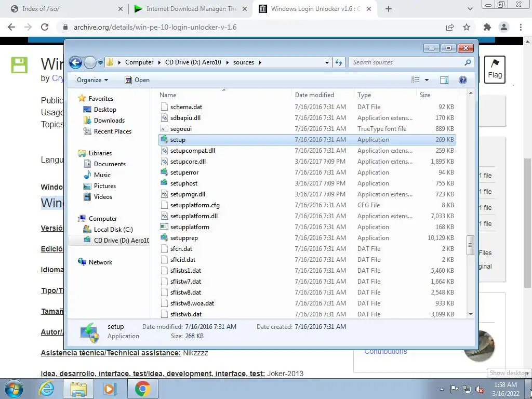Click the Explorer forward arrow button
The width and height of the screenshot is (532, 399).
90,62
